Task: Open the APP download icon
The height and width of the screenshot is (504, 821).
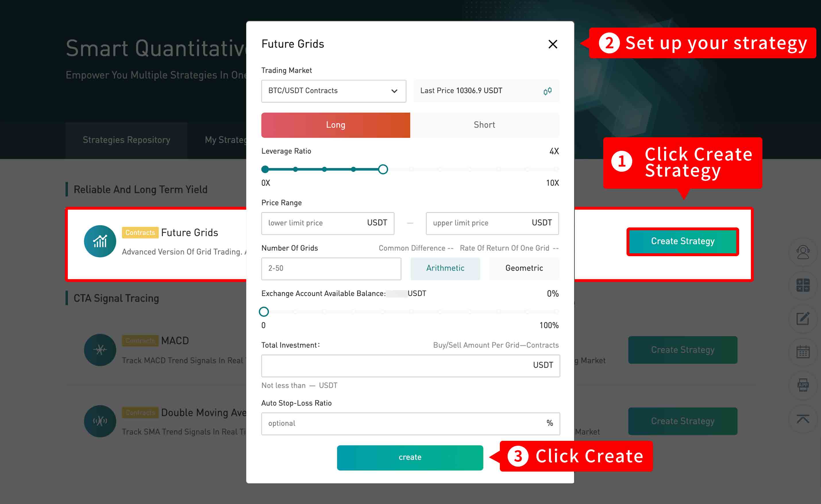Action: coord(803,385)
